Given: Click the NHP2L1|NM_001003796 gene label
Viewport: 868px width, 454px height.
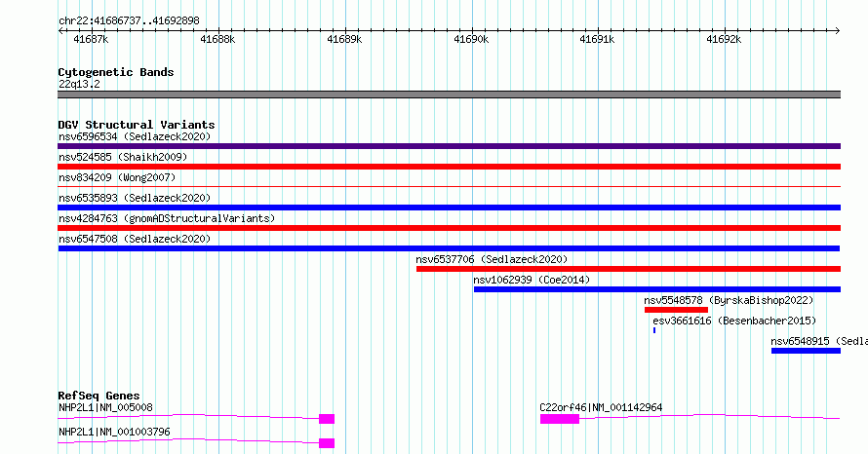Looking at the screenshot, I should pyautogui.click(x=114, y=432).
